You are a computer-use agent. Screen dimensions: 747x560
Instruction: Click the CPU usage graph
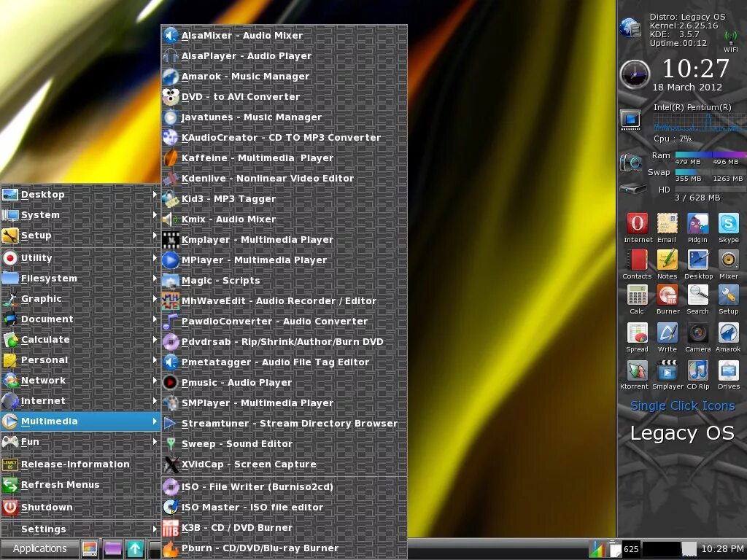point(700,122)
